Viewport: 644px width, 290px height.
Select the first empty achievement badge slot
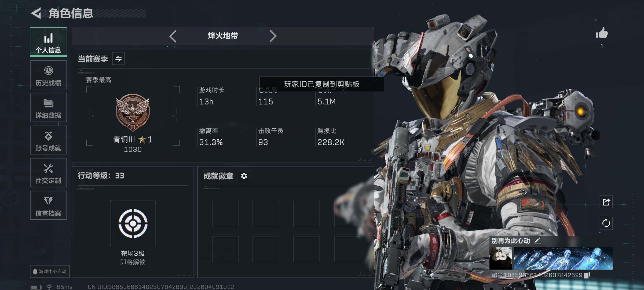tap(225, 214)
